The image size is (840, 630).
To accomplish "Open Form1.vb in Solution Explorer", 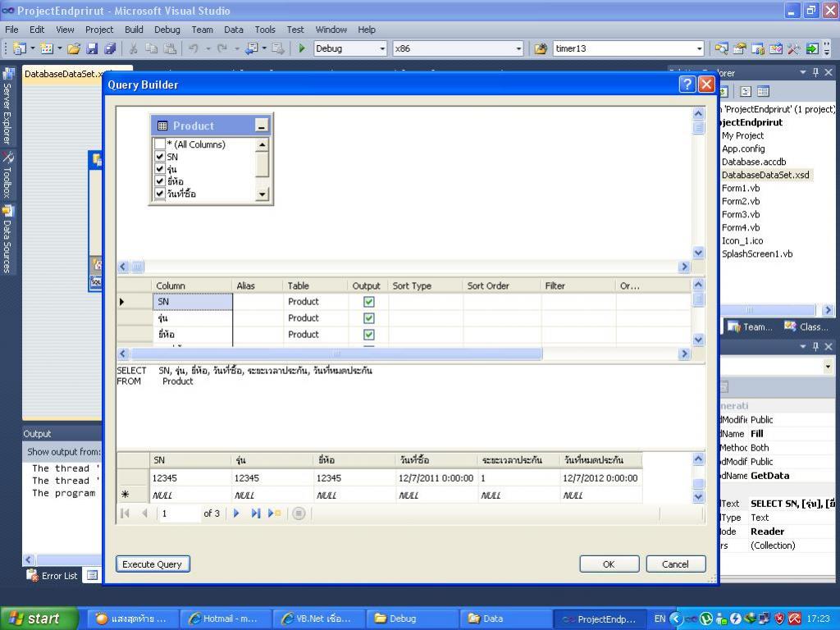I will coord(741,188).
